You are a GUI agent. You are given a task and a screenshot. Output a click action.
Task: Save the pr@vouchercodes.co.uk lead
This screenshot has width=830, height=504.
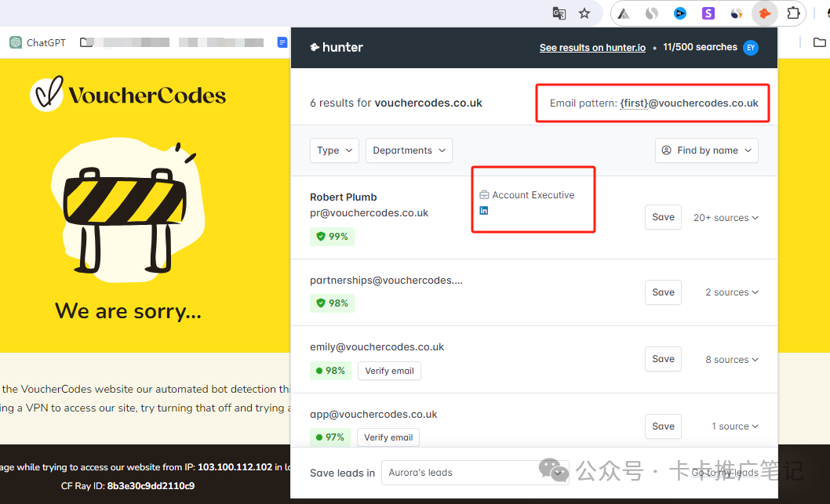click(x=663, y=217)
